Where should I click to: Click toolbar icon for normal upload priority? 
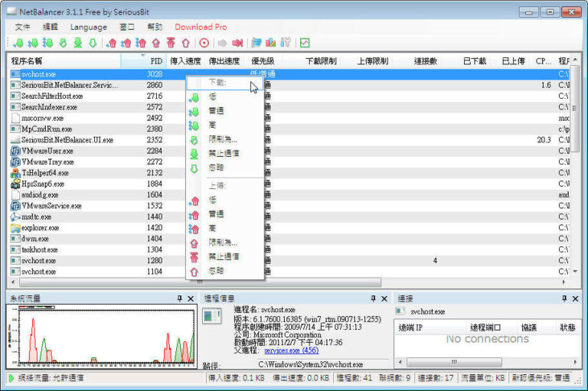point(126,43)
